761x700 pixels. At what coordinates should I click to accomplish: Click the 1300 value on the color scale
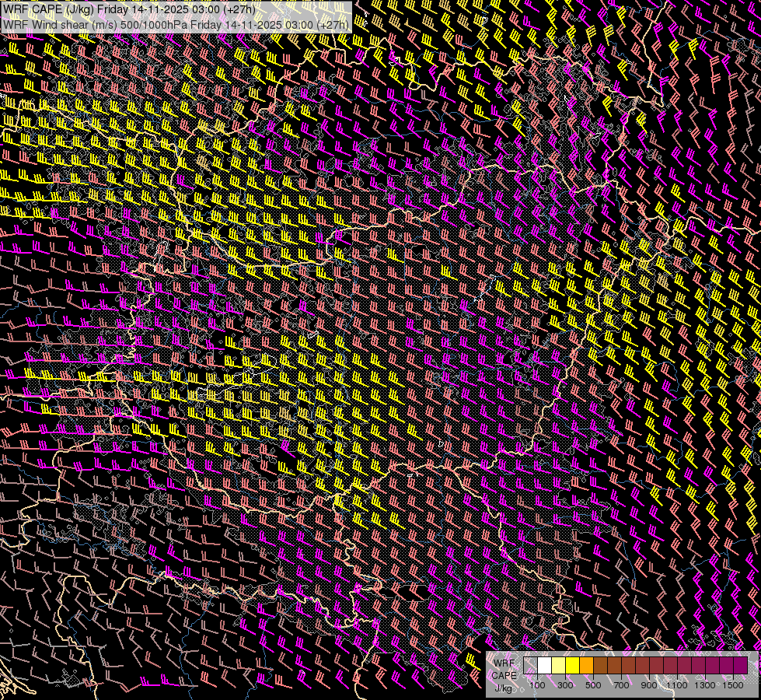(705, 685)
